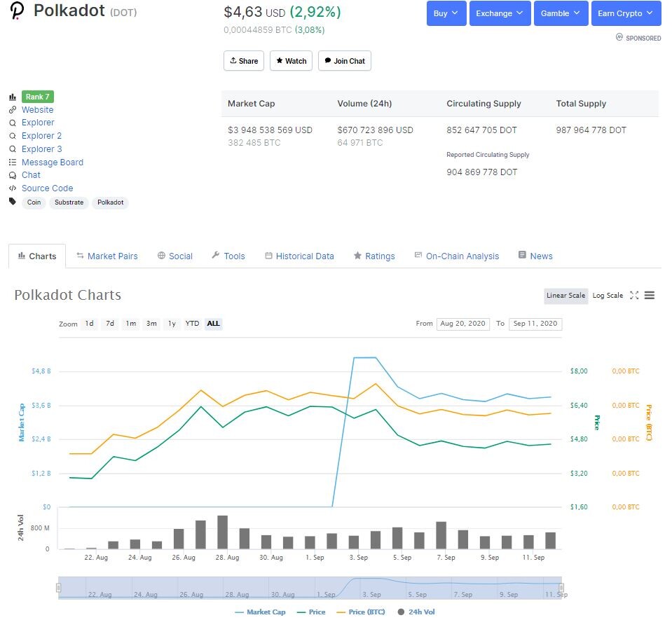
Task: Switch to the Ratings tab
Action: coord(374,256)
